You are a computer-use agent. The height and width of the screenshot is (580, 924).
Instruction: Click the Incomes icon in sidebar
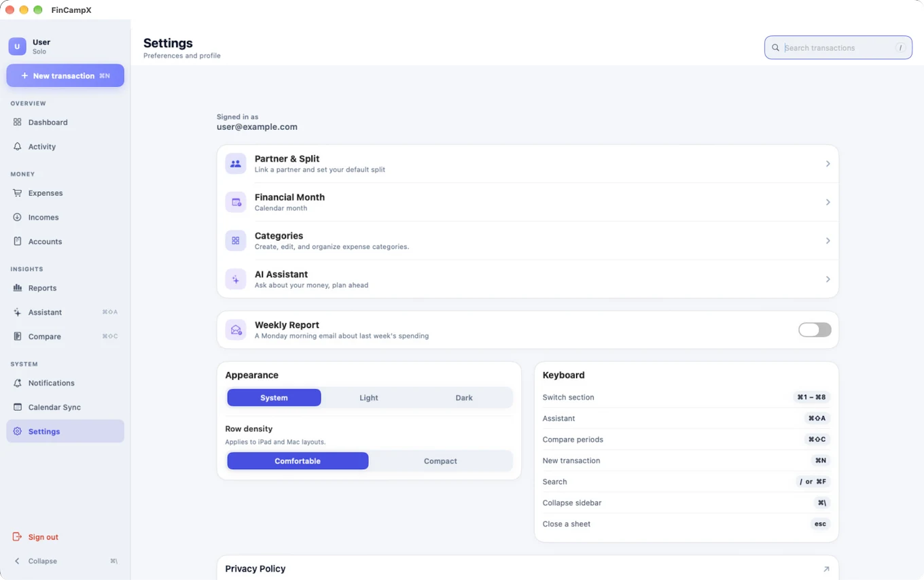click(x=18, y=218)
